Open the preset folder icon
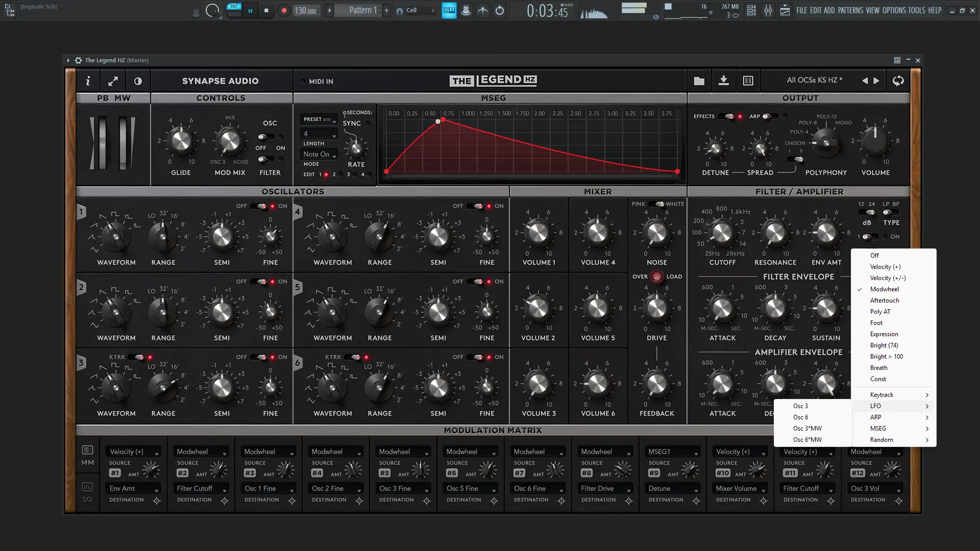 point(699,81)
